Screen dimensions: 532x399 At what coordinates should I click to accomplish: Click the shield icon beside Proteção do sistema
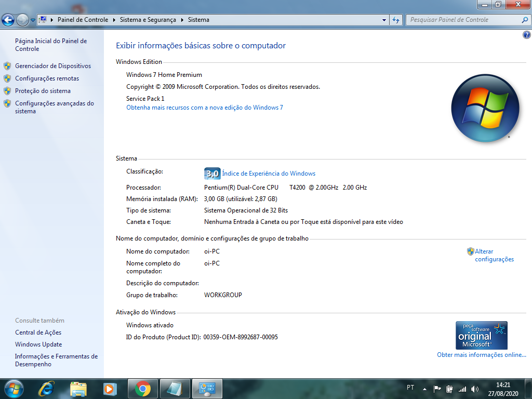click(x=7, y=91)
